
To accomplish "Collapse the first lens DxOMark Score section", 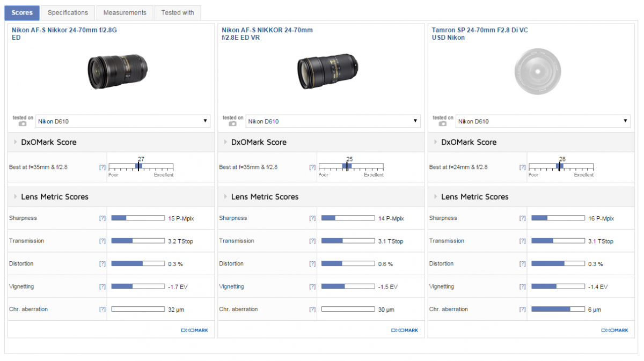I will pos(48,142).
